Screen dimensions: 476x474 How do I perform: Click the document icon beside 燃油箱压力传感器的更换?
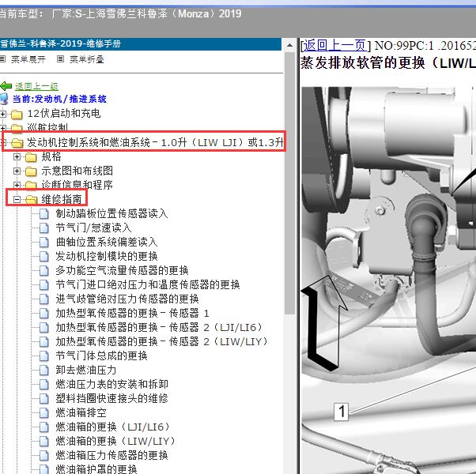pyautogui.click(x=44, y=456)
